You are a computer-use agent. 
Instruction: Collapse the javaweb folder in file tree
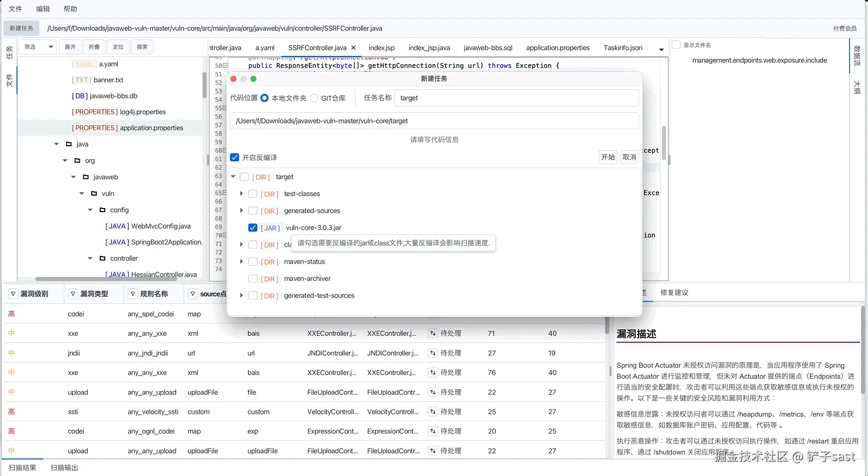pos(73,177)
